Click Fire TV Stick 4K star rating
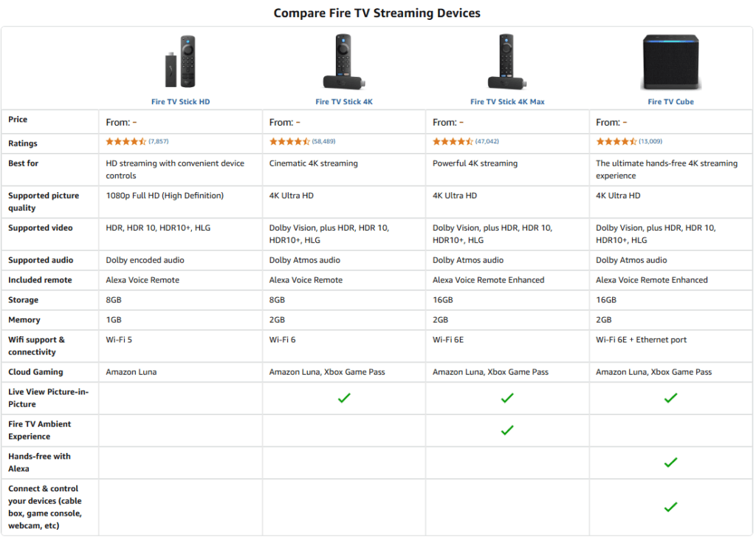756x549 pixels. [289, 141]
